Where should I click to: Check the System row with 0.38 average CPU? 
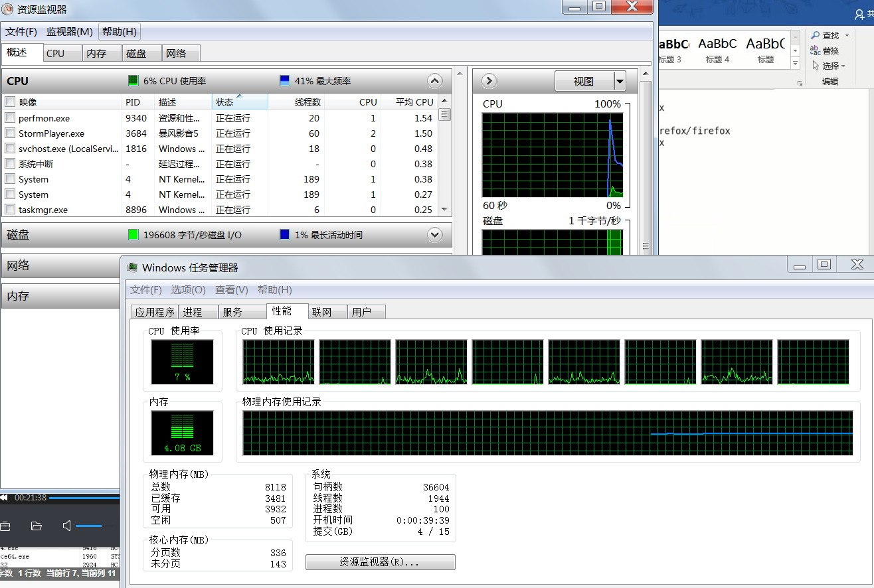coord(10,179)
